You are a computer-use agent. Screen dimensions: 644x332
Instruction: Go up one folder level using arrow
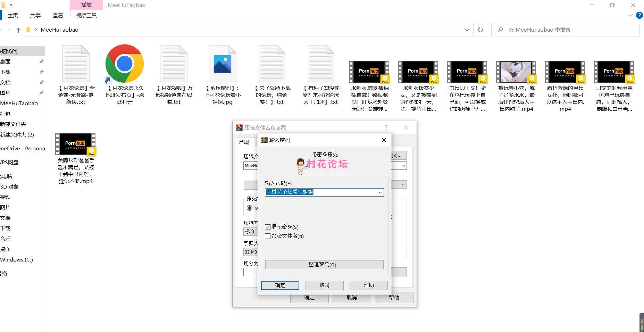[18, 30]
